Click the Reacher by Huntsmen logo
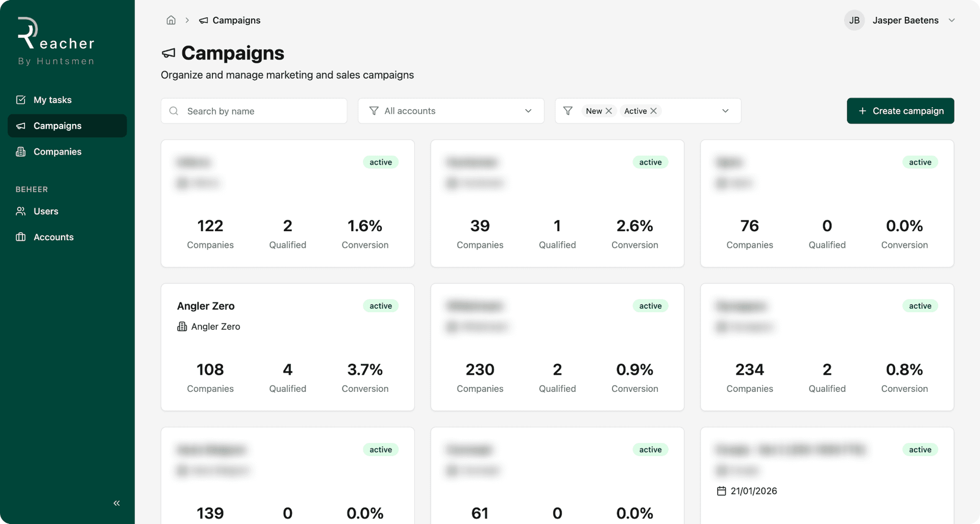 (x=56, y=42)
